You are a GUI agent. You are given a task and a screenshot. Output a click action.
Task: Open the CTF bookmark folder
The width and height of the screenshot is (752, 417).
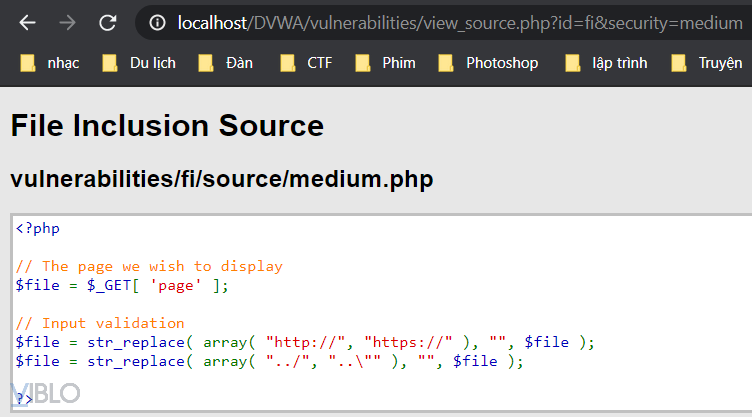click(x=306, y=63)
